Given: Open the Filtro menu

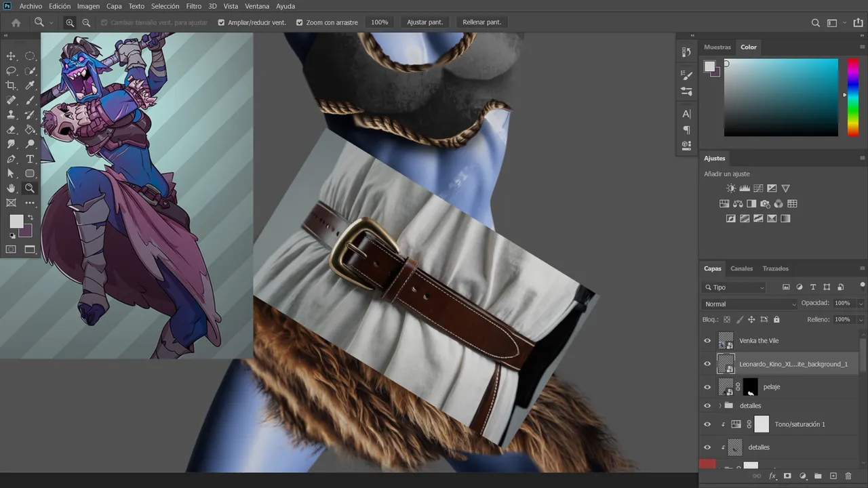Looking at the screenshot, I should pyautogui.click(x=194, y=6).
